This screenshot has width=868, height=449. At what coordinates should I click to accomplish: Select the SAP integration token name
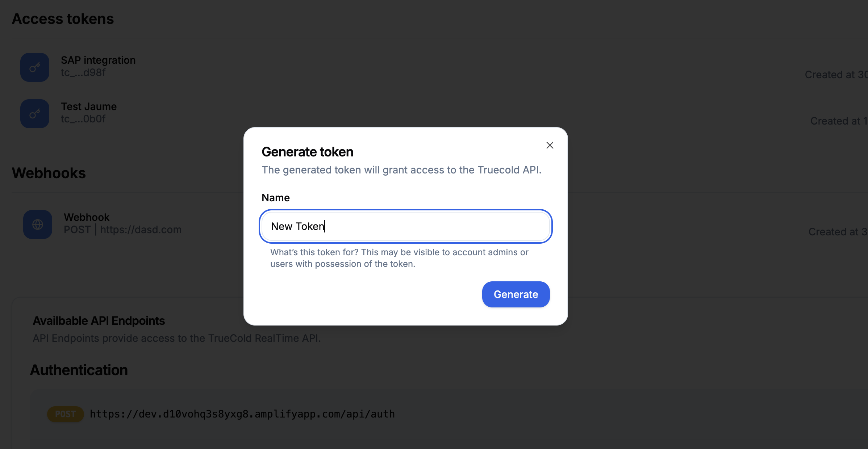click(98, 60)
